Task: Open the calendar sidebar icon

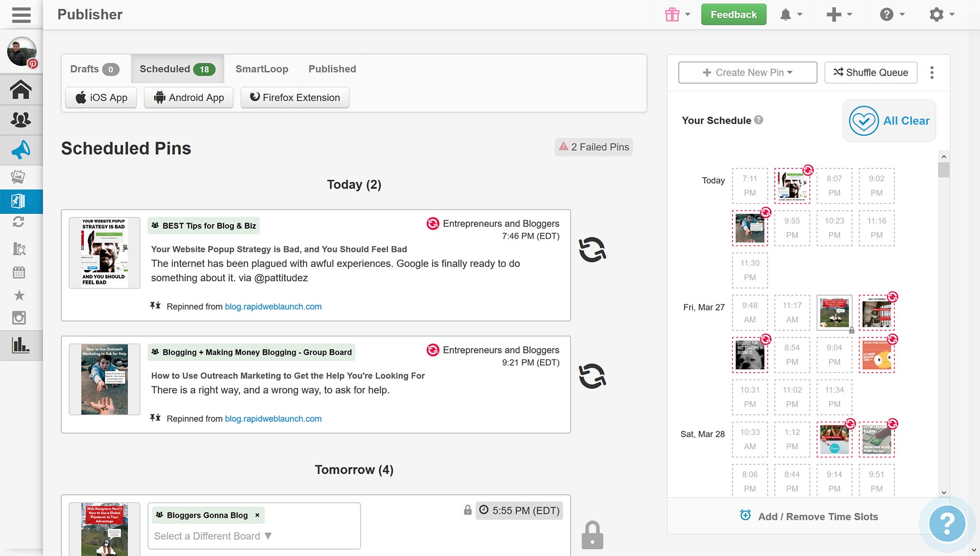Action: click(x=19, y=272)
